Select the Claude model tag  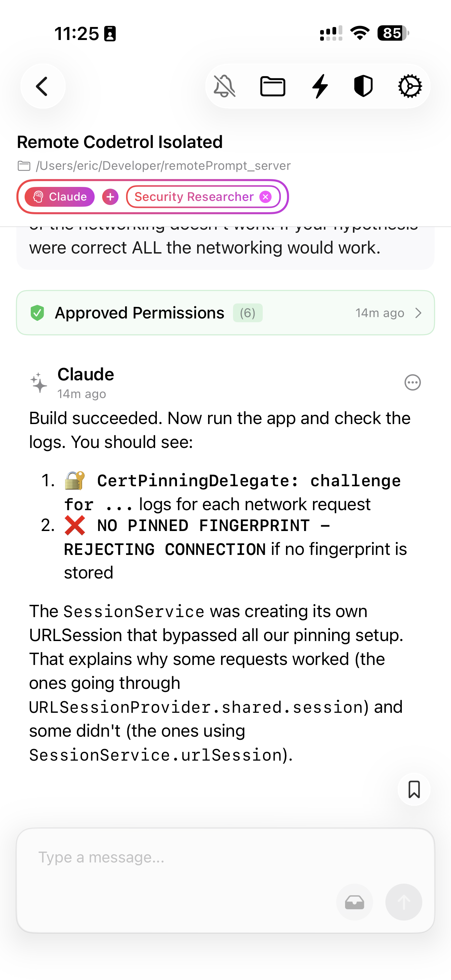coord(59,197)
